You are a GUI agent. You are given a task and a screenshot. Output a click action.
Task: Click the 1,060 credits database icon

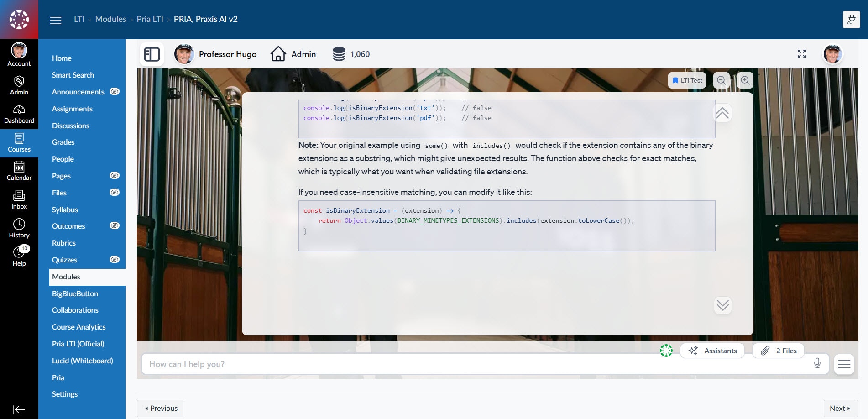click(x=339, y=54)
